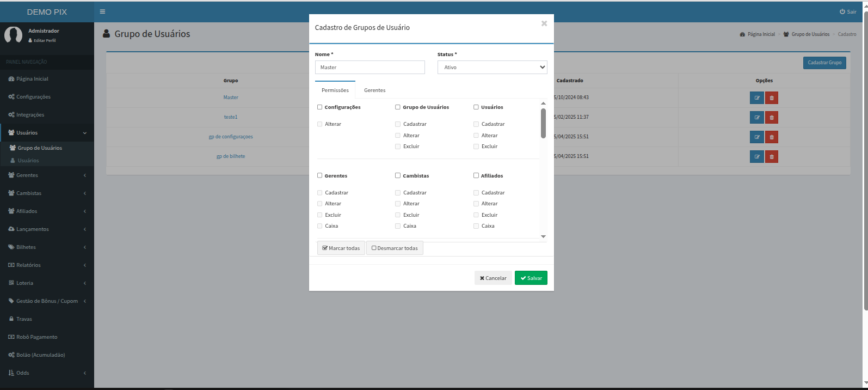868x390 pixels.
Task: Close the dialog with the X icon
Action: pos(544,23)
